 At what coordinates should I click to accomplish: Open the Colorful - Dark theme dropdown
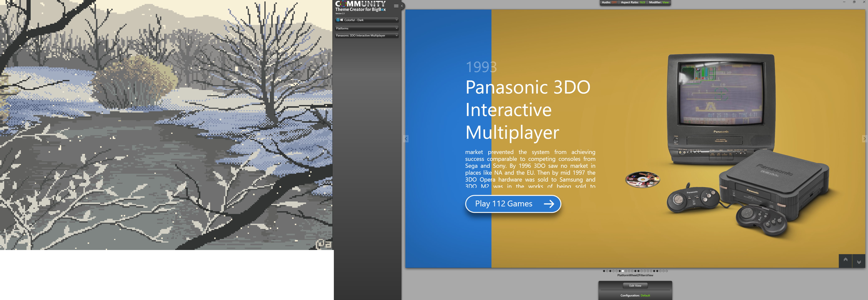pyautogui.click(x=367, y=20)
